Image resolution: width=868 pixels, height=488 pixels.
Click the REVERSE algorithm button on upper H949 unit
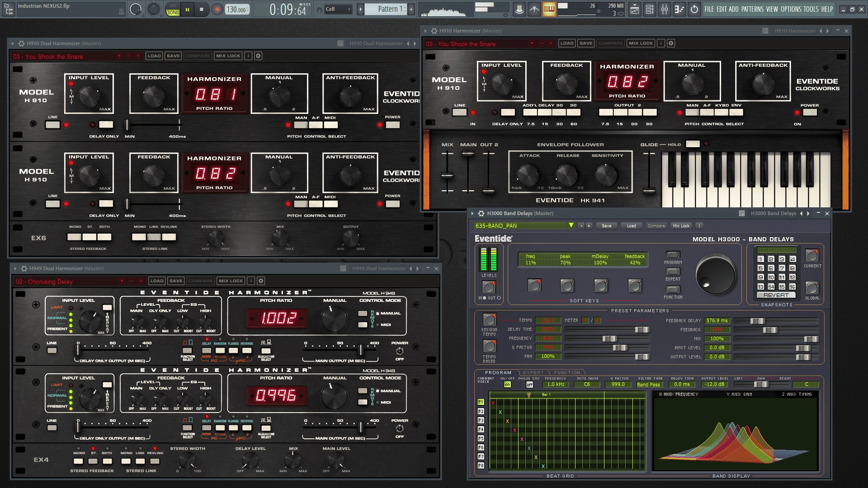point(247,350)
